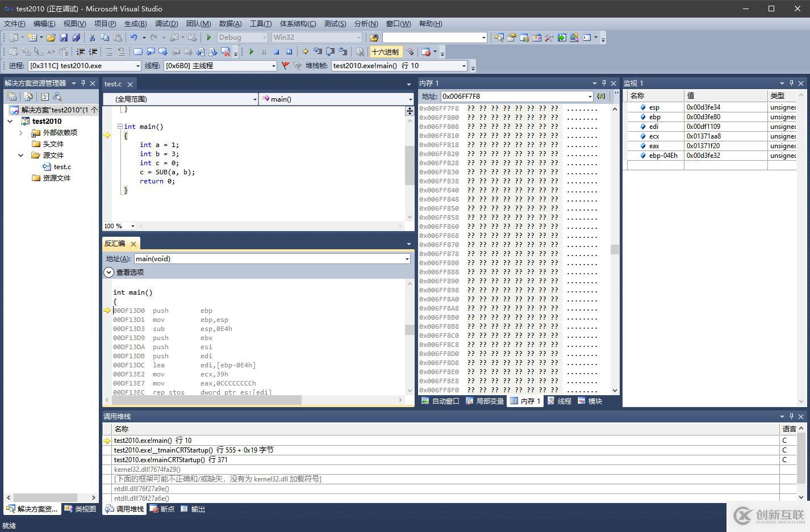The height and width of the screenshot is (532, 810).
Task: Switch to the 局部变量 tab
Action: coord(485,401)
